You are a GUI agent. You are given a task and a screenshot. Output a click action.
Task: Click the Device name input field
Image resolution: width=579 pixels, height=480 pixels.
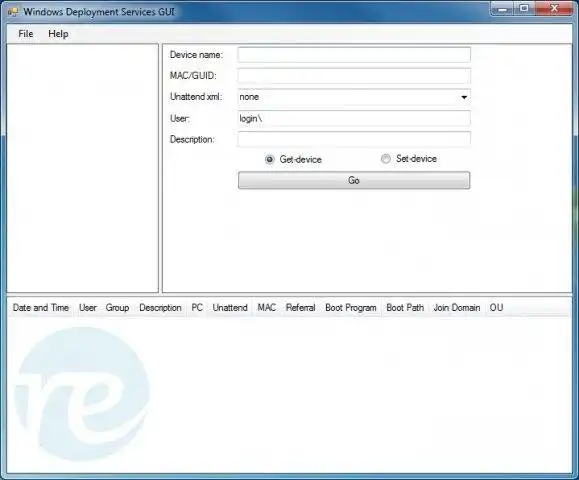[354, 55]
